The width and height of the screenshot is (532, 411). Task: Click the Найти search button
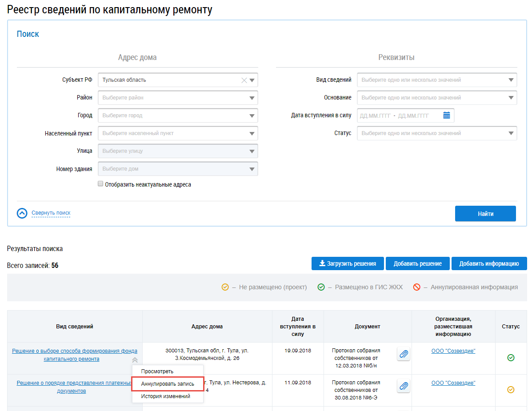[485, 214]
